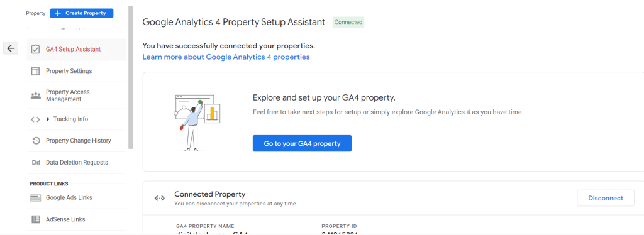Select Data Deletion Requests menu entry

click(76, 162)
